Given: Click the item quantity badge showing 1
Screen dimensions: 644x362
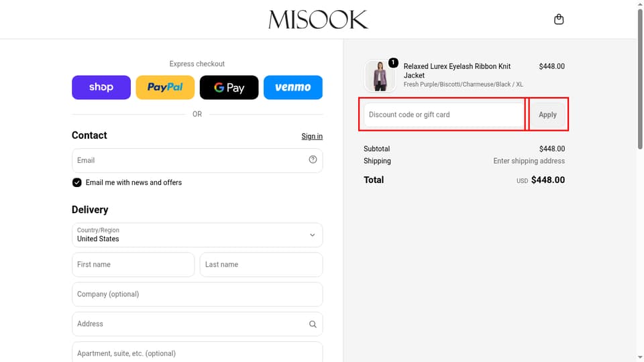Looking at the screenshot, I should click(x=393, y=62).
